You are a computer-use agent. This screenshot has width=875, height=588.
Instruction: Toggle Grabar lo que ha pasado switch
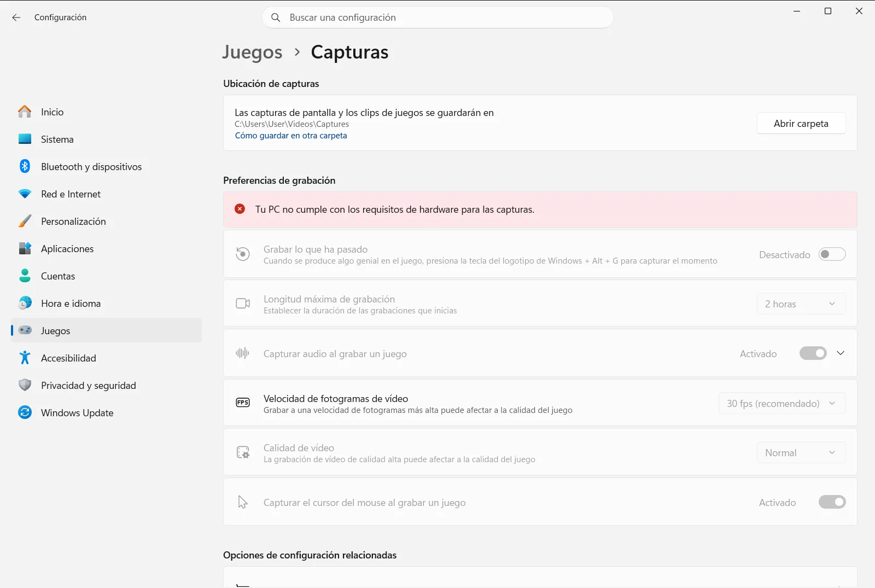(x=832, y=254)
